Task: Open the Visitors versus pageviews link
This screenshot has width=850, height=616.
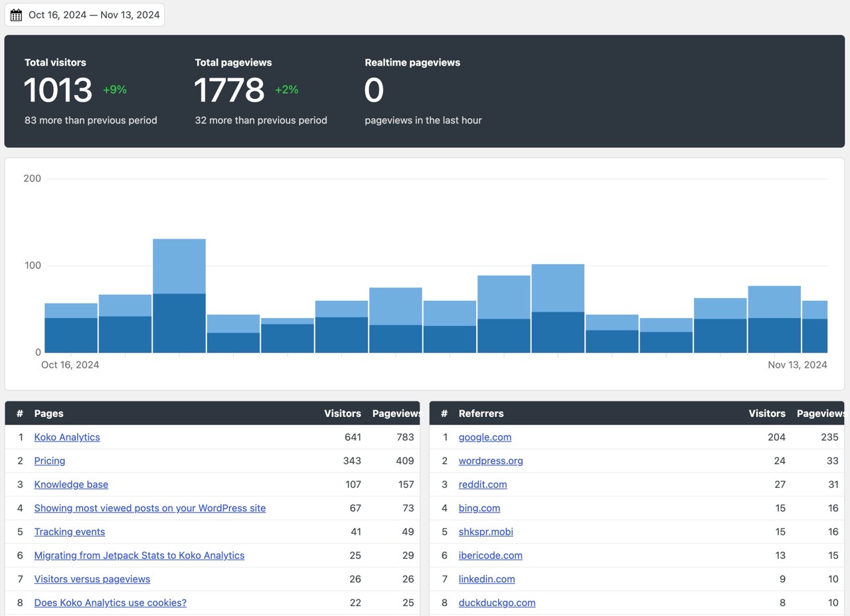Action: click(92, 579)
